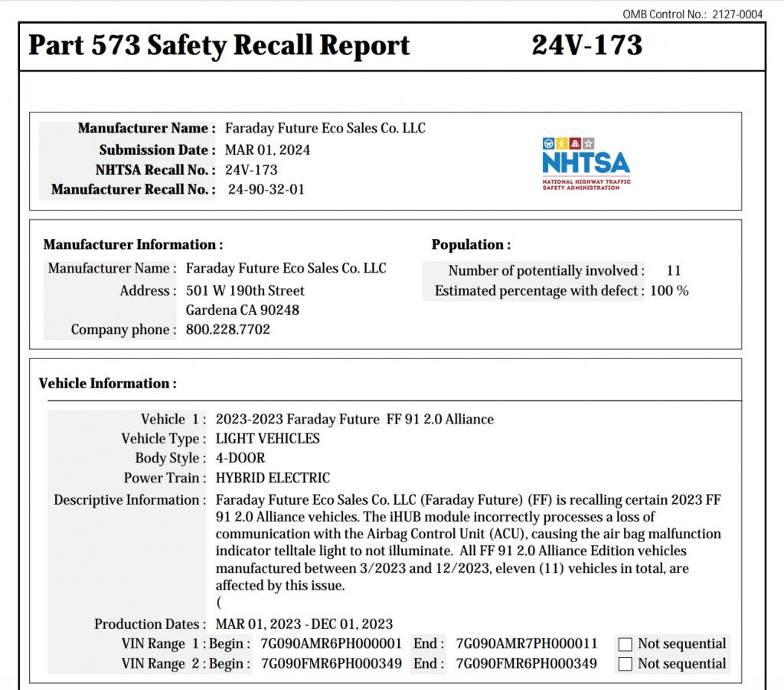Click the Vehicle Information section heading
Image resolution: width=784 pixels, height=690 pixels.
(108, 384)
